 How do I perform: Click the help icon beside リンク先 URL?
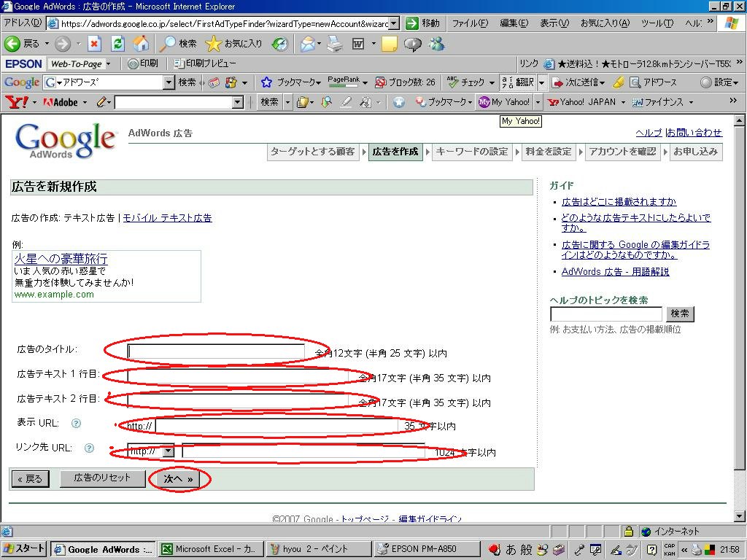coord(89,448)
